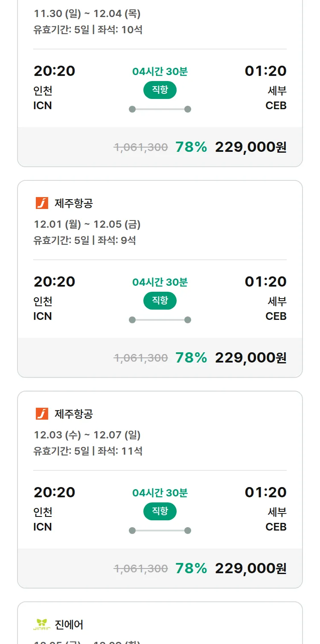Click the 12.03 (수) ~ 12.07 (일) date range
Viewport: 320px width, 644px height.
click(x=87, y=435)
